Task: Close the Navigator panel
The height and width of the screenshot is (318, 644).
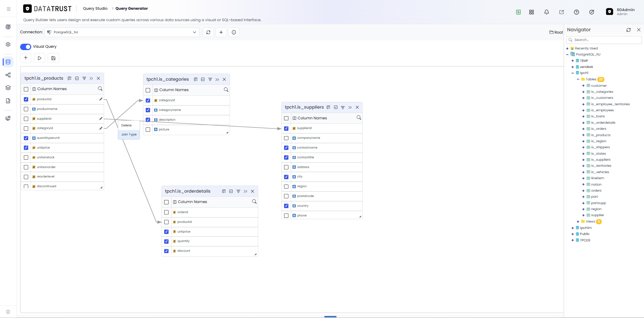Action: pyautogui.click(x=639, y=30)
